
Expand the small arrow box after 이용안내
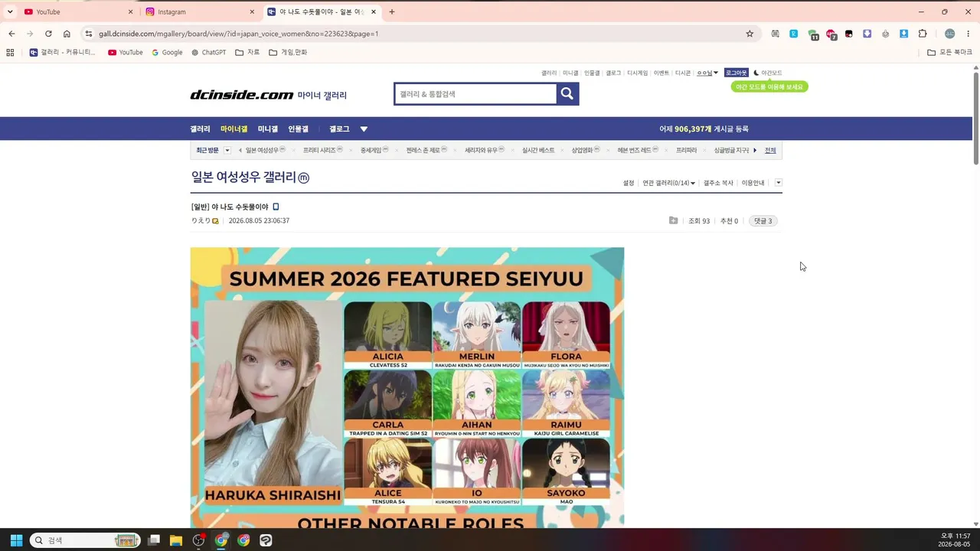[779, 183]
